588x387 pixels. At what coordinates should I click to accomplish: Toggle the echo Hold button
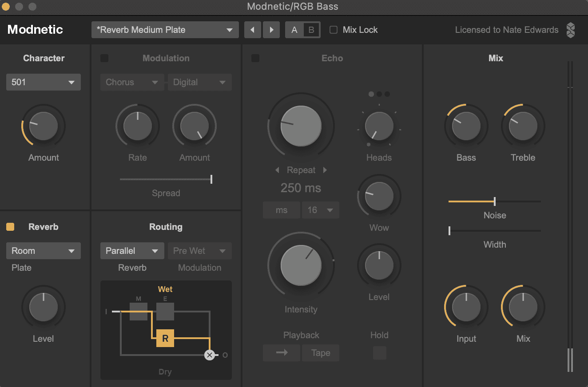(379, 353)
